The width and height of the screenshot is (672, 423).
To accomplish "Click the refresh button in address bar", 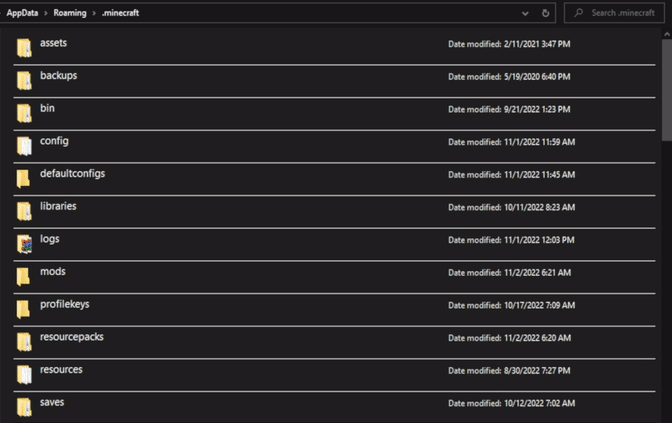I will tap(546, 13).
